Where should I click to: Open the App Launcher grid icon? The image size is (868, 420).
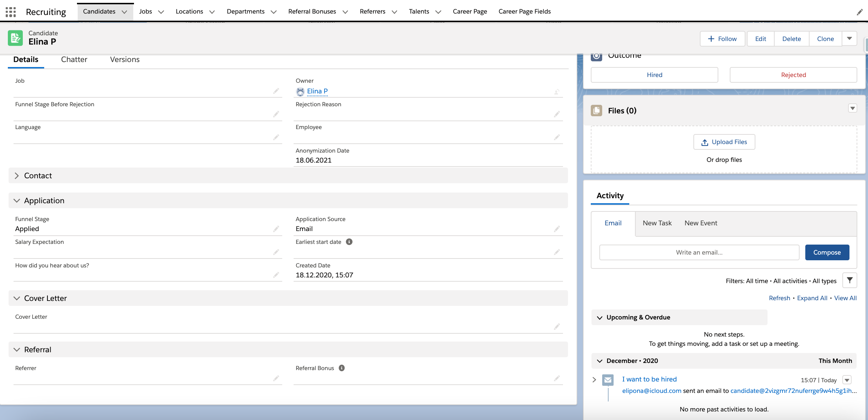tap(11, 12)
